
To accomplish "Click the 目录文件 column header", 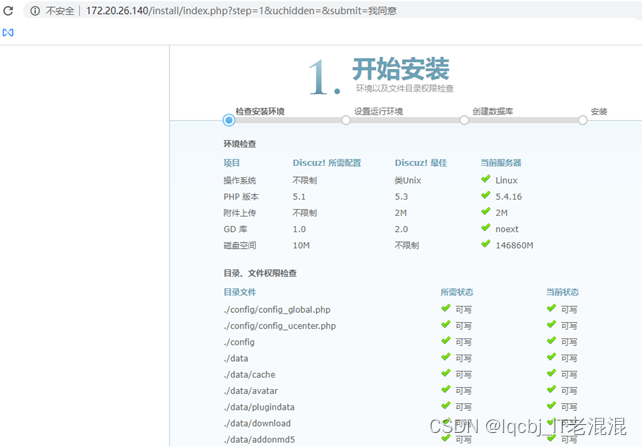I will coord(240,292).
